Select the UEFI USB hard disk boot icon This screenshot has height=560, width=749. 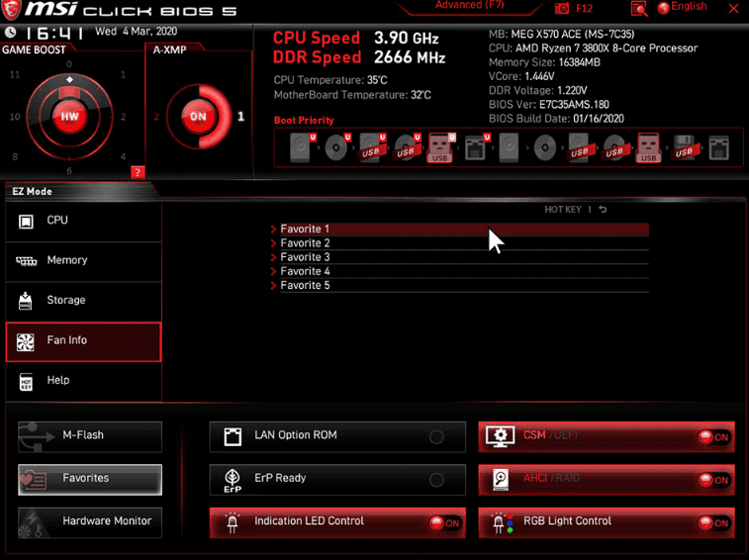click(372, 147)
